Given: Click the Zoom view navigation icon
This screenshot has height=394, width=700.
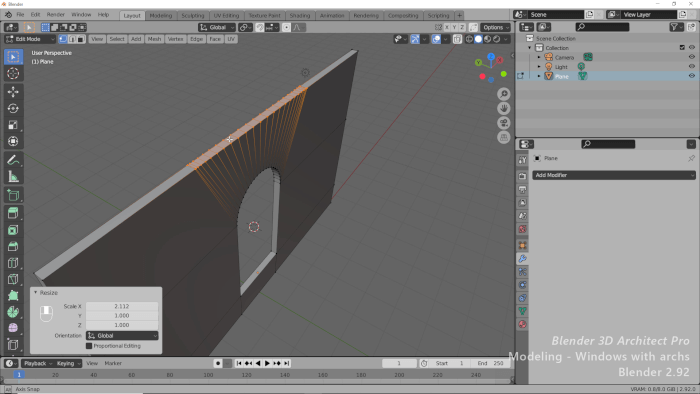Looking at the screenshot, I should [504, 94].
